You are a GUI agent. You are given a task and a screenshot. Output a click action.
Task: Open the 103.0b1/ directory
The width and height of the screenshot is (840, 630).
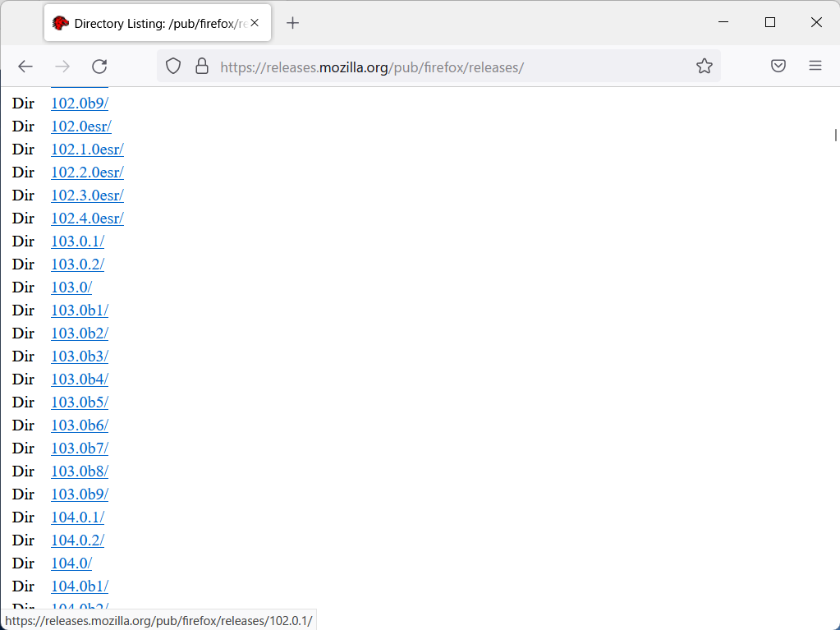click(80, 310)
